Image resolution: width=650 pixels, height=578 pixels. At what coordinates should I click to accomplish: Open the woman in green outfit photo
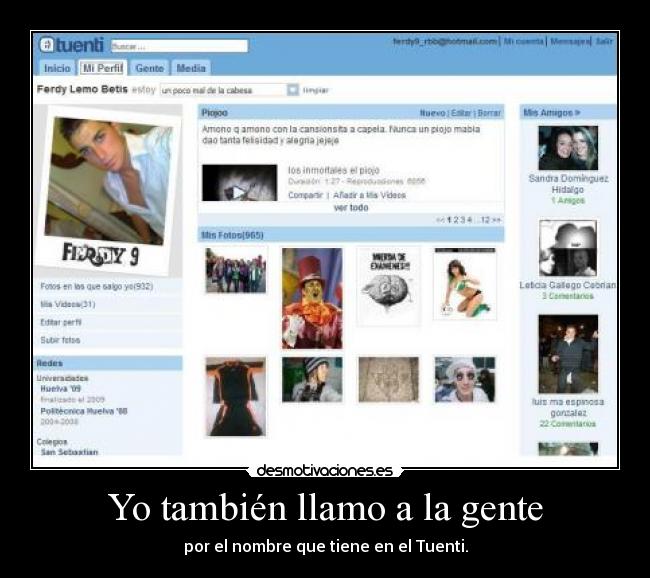(x=465, y=284)
